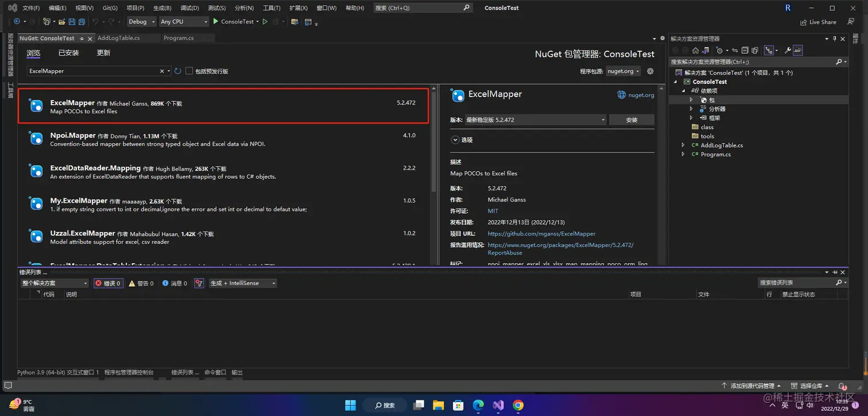Click the Properties wrench icon
Screen dimensions: 868x416
[788, 51]
